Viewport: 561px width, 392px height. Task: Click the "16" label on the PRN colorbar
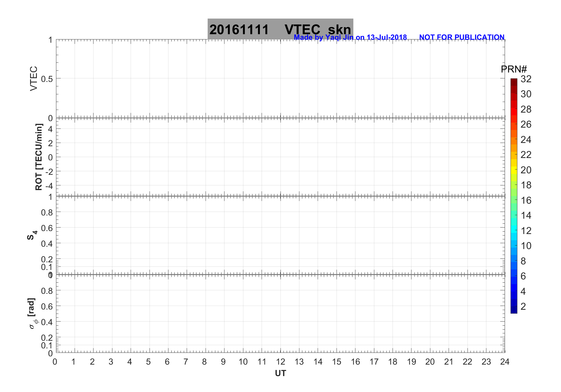[x=526, y=200]
